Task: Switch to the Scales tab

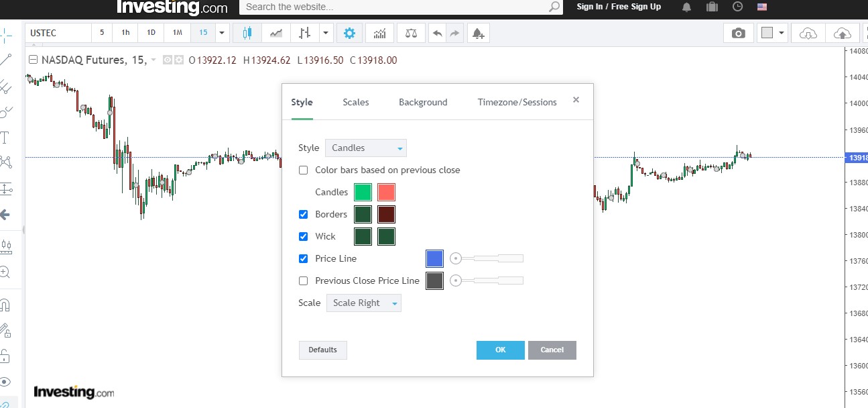Action: (356, 102)
